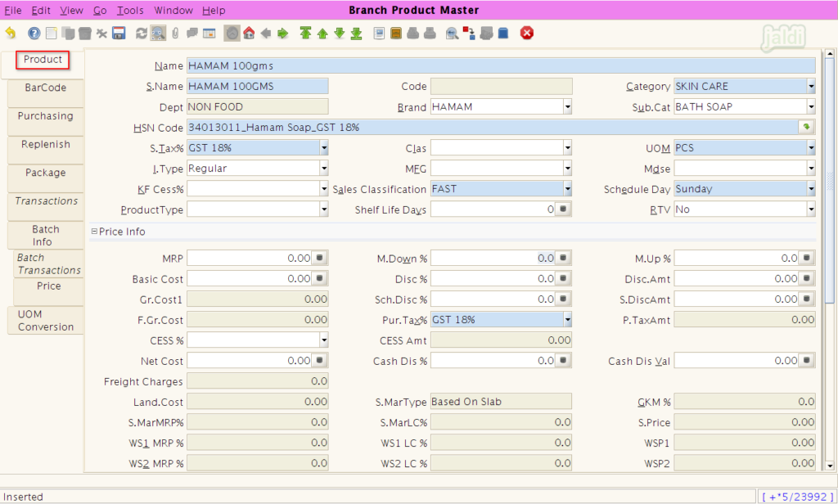
Task: Open the Sales Classification dropdown showing FAST
Action: point(567,189)
